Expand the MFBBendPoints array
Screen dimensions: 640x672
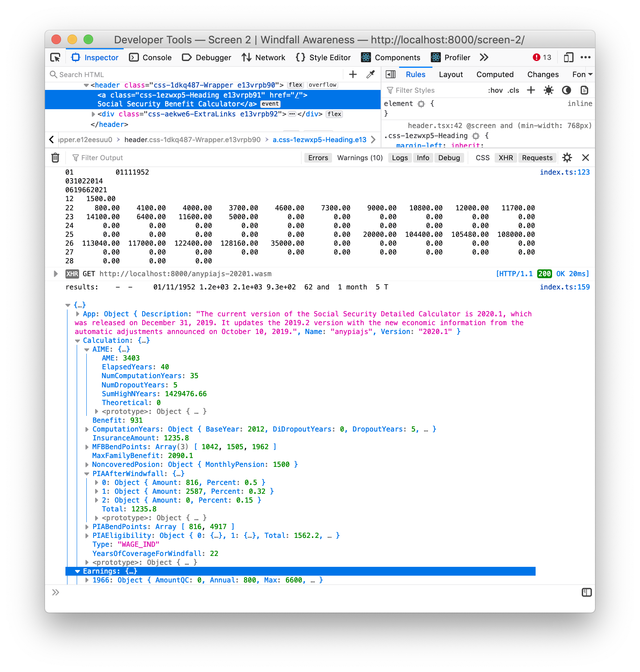(87, 447)
